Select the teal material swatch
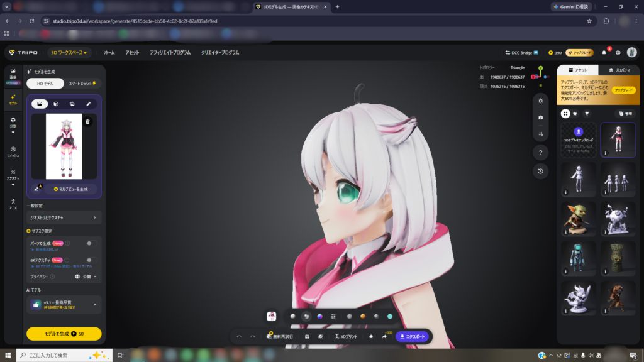The width and height of the screenshot is (644, 362). pos(390,317)
